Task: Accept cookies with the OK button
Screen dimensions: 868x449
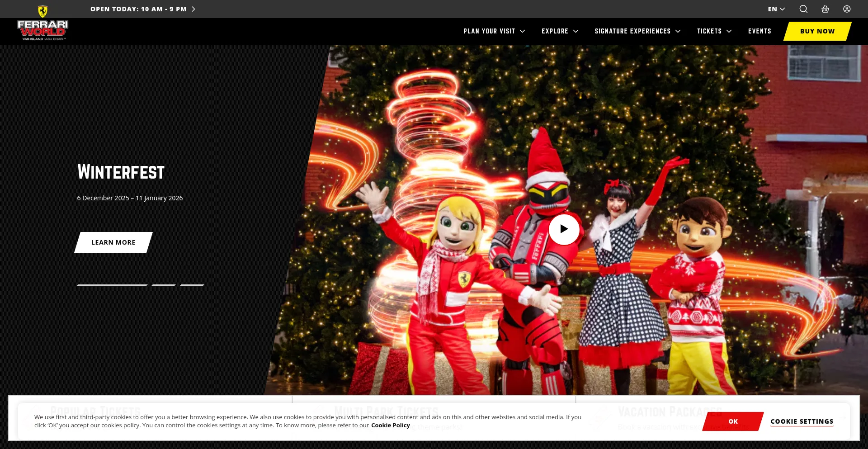Action: [x=732, y=421]
